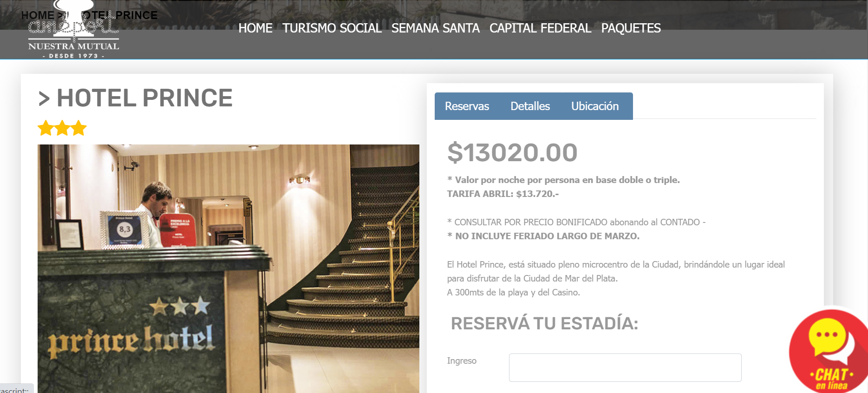
Task: Select SEMANA SANTA in navigation
Action: (x=435, y=28)
